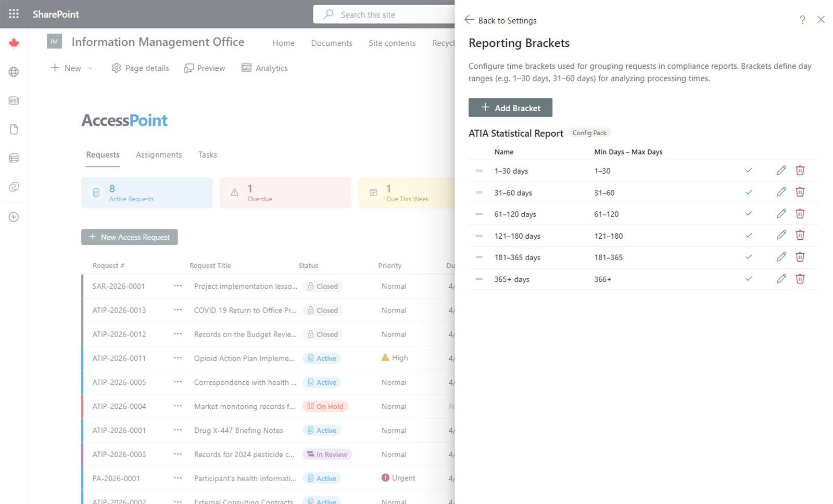Open ellipsis menu for ATIP-2026-0011
The height and width of the screenshot is (504, 833).
(x=177, y=358)
